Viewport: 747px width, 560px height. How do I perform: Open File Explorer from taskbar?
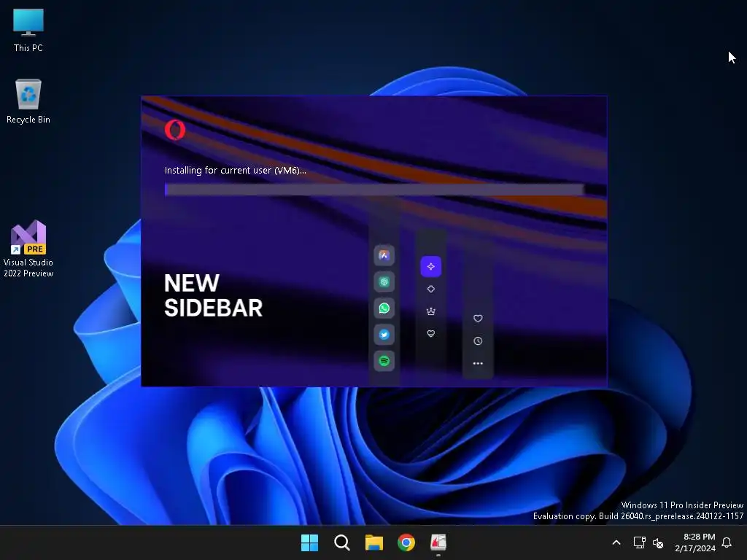click(x=374, y=542)
